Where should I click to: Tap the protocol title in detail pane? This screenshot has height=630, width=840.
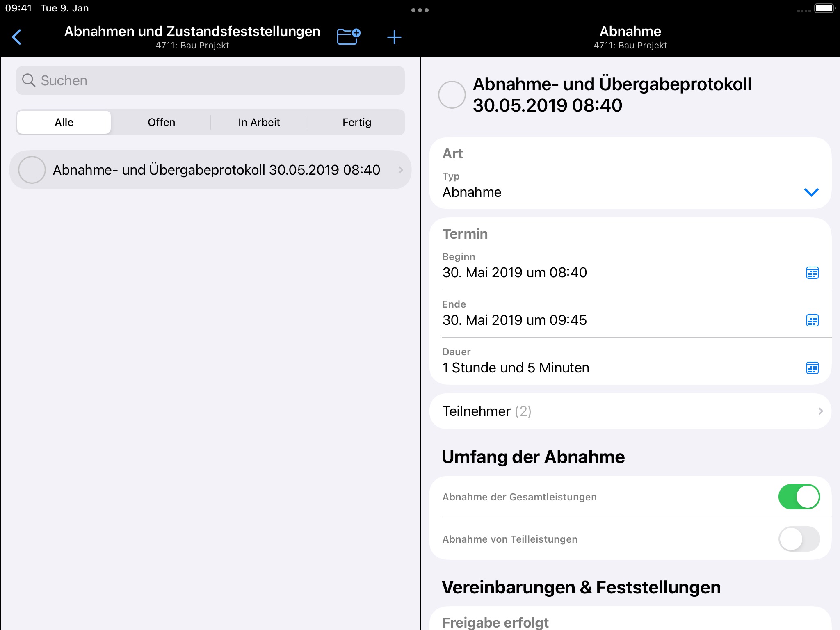(x=612, y=95)
